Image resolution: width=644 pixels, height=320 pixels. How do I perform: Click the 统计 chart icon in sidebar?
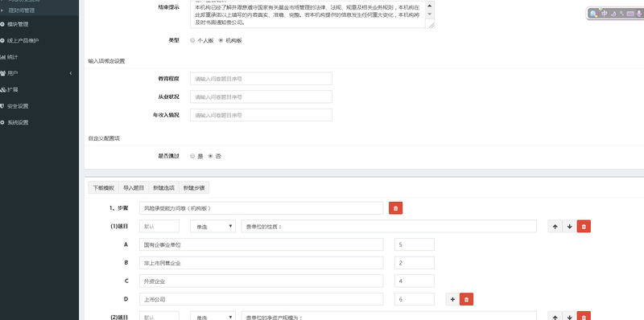coord(2,57)
